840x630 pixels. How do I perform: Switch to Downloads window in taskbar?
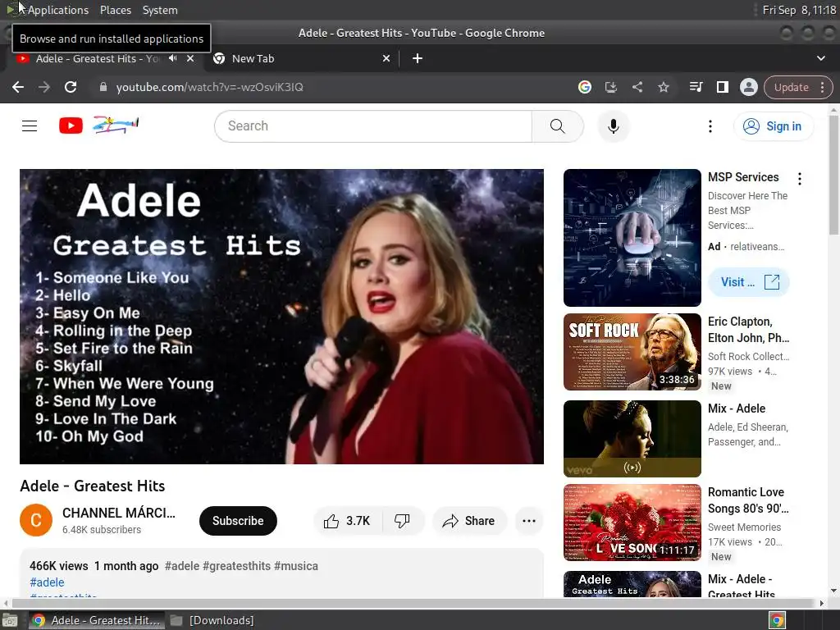click(212, 620)
